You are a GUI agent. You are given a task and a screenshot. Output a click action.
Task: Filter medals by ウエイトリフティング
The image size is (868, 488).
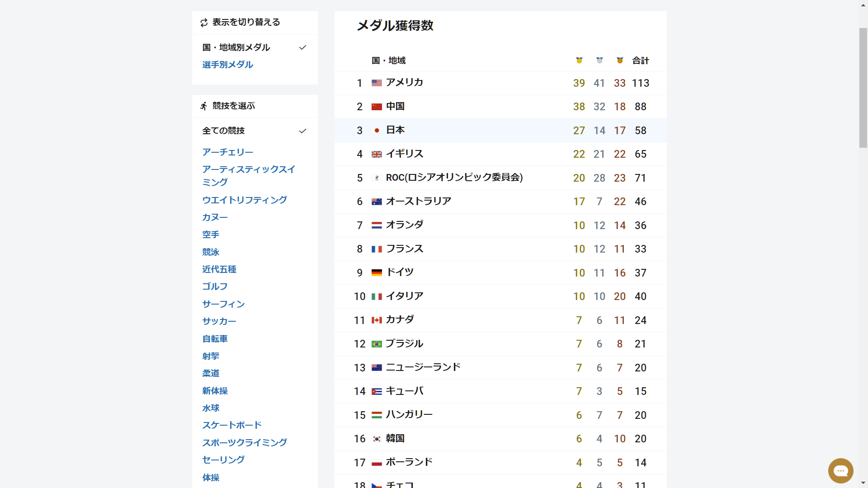pos(244,200)
